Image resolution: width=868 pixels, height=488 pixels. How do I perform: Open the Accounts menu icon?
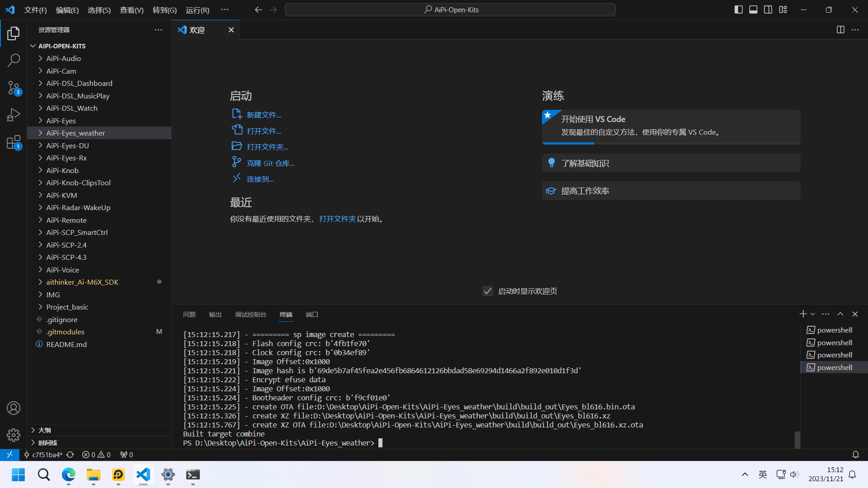point(14,408)
